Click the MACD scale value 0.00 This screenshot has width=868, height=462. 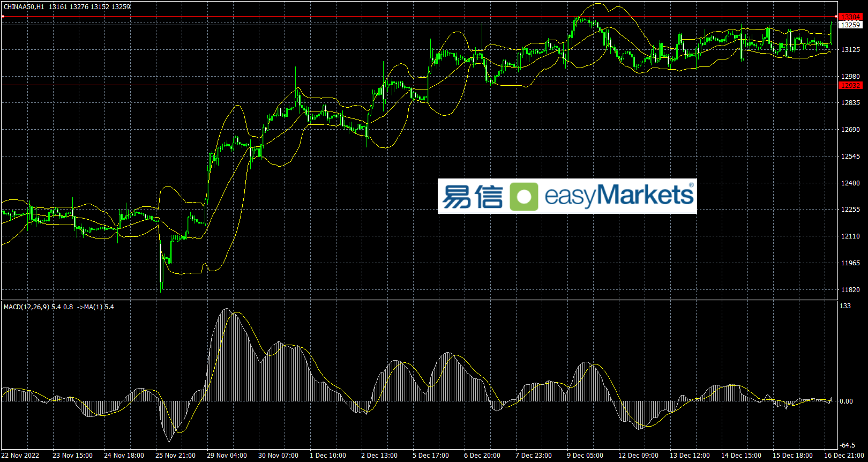pyautogui.click(x=847, y=401)
